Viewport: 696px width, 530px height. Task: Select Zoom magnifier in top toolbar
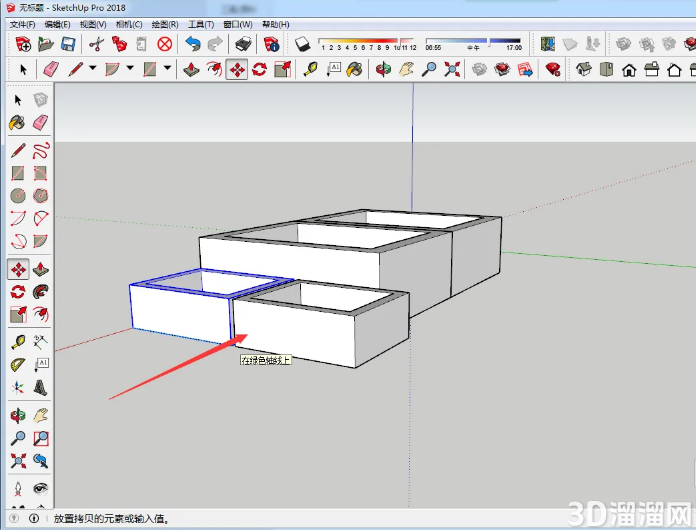429,70
